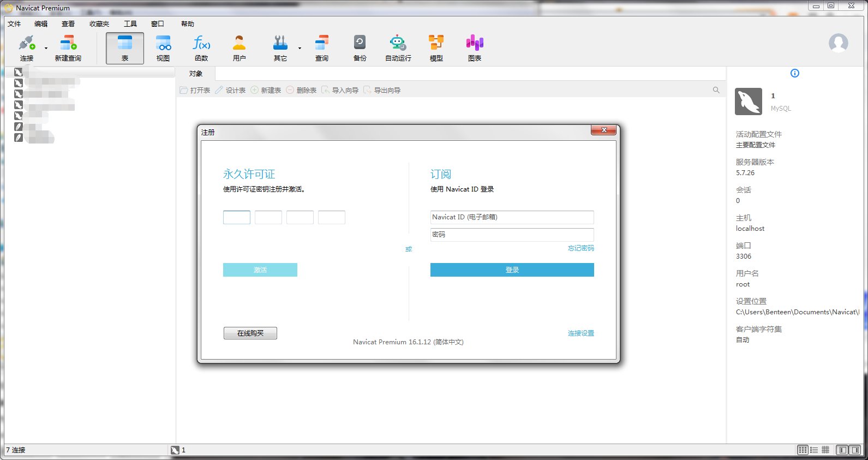Click 设计表 in object toolbar

[230, 90]
